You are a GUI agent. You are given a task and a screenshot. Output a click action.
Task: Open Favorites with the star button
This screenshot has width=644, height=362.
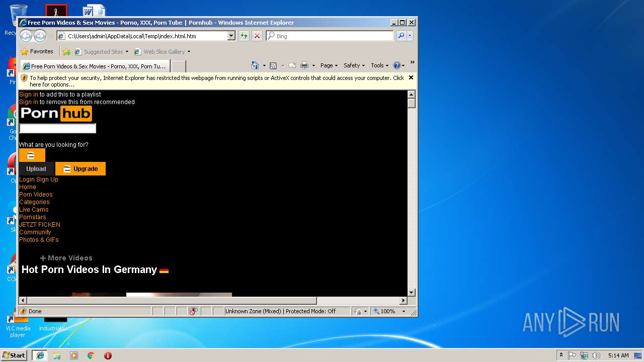pyautogui.click(x=37, y=51)
